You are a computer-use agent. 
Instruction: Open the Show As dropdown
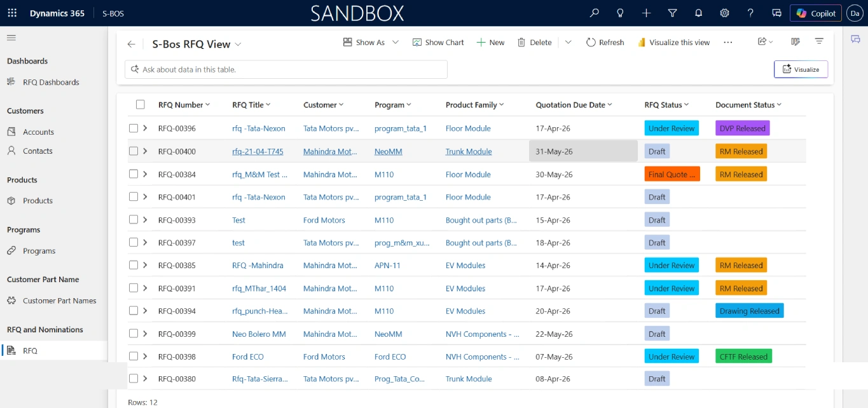point(371,43)
